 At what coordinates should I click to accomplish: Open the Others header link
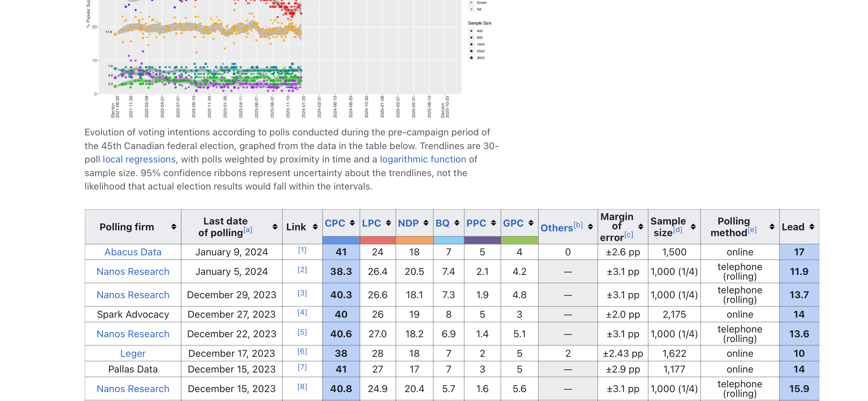[x=557, y=228]
